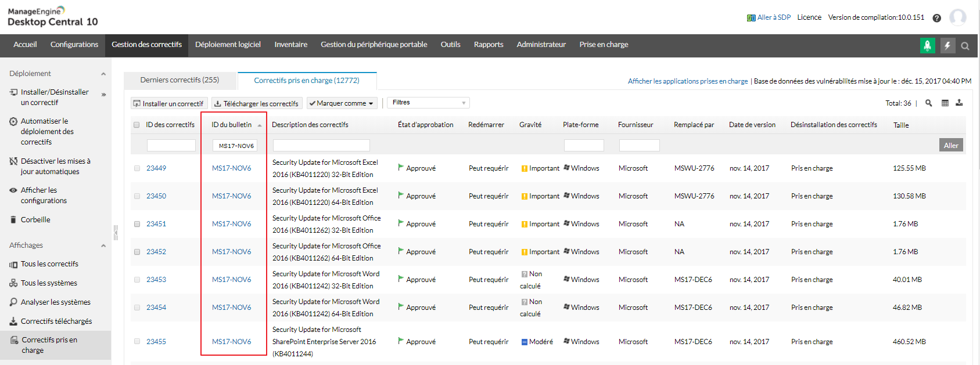Open the Filtres combo box
This screenshot has height=365, width=980.
428,103
